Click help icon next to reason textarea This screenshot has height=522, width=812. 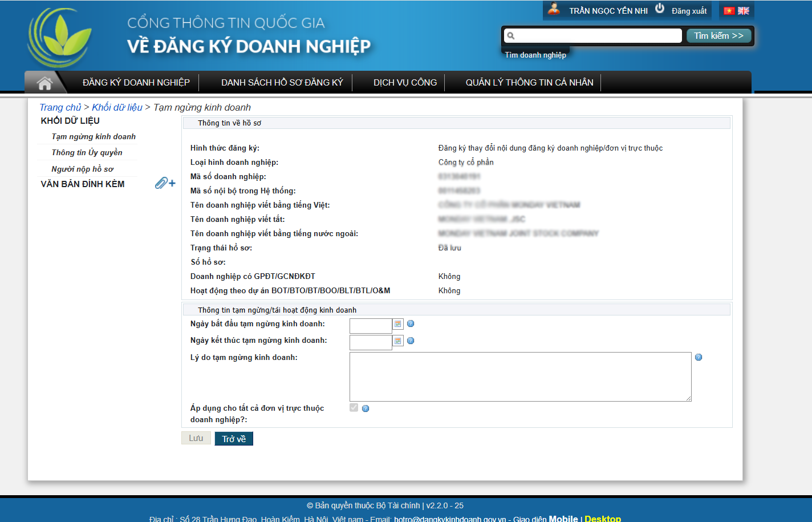pos(699,357)
